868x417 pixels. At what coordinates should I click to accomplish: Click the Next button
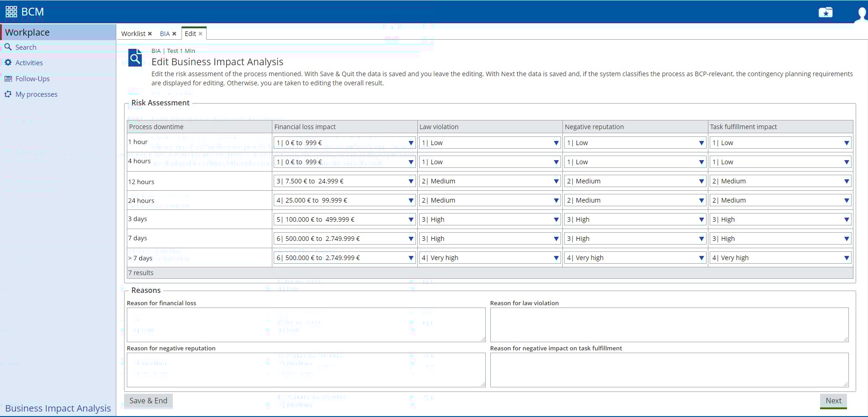(833, 401)
